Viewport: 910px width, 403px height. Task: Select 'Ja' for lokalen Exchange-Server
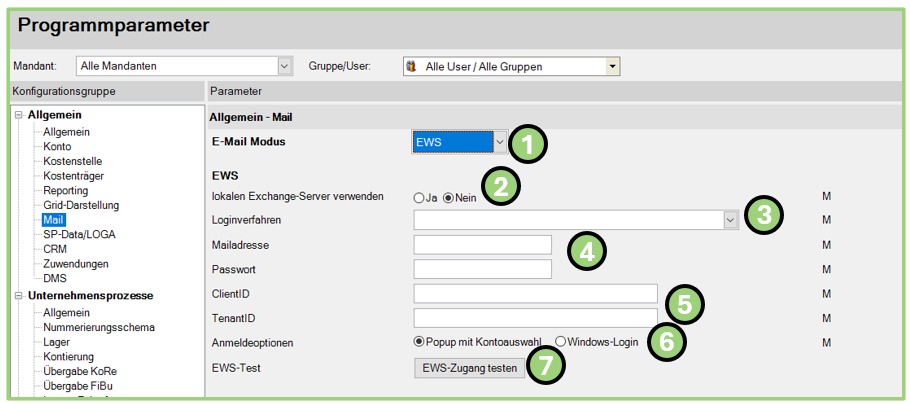pos(419,197)
